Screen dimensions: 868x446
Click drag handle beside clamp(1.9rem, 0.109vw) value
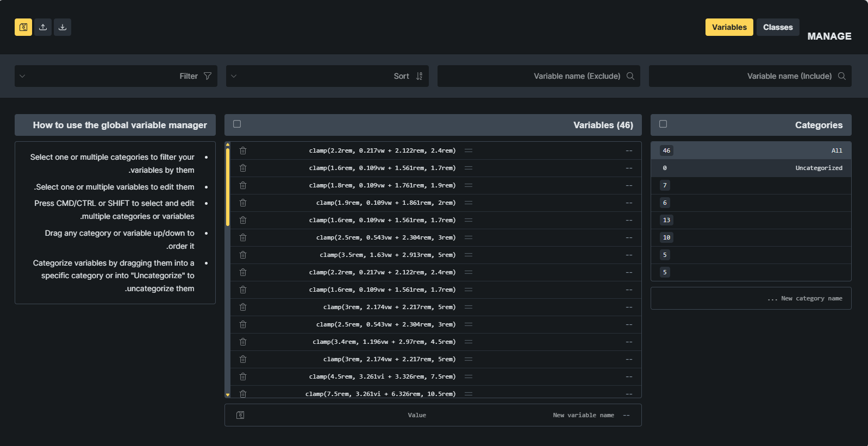pyautogui.click(x=469, y=203)
